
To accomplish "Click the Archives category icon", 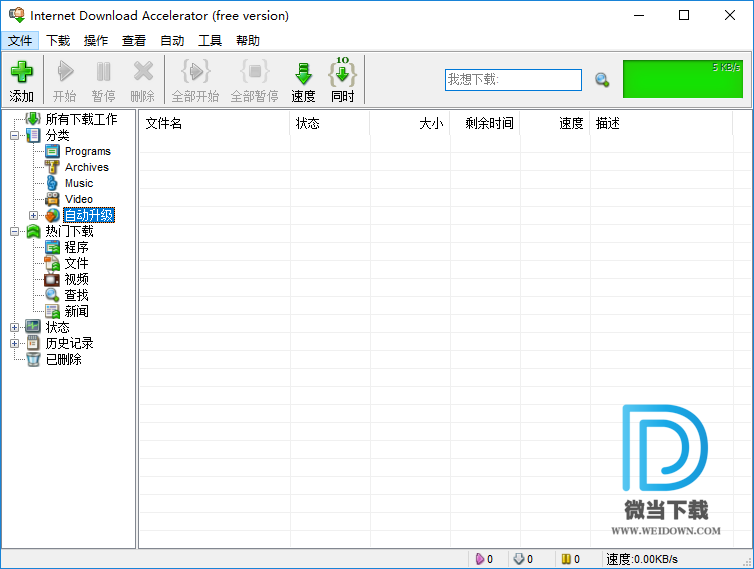I will [52, 167].
